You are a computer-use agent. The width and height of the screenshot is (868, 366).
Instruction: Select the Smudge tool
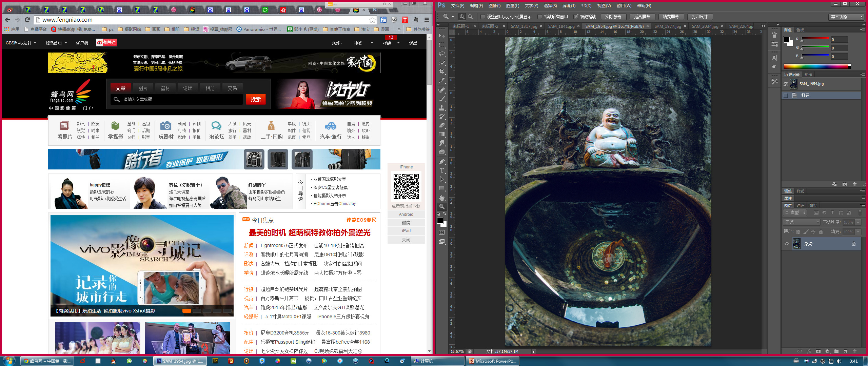pos(442,143)
